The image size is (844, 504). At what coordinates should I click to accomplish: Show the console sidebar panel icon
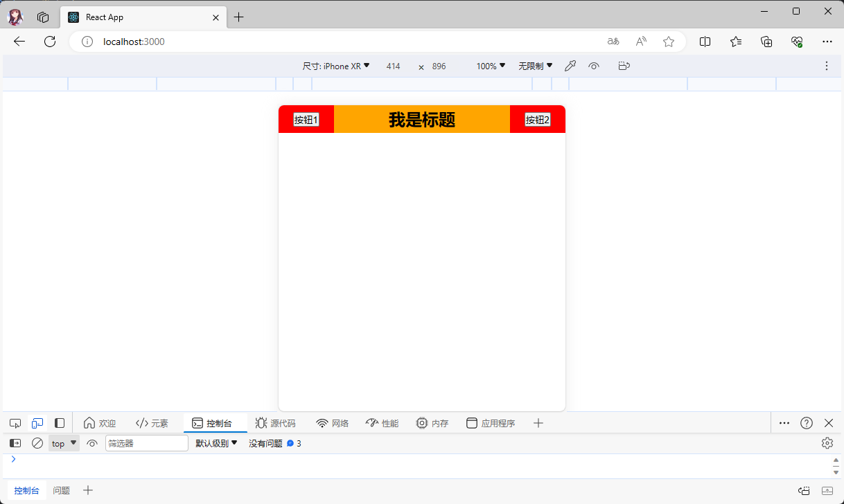click(x=15, y=442)
